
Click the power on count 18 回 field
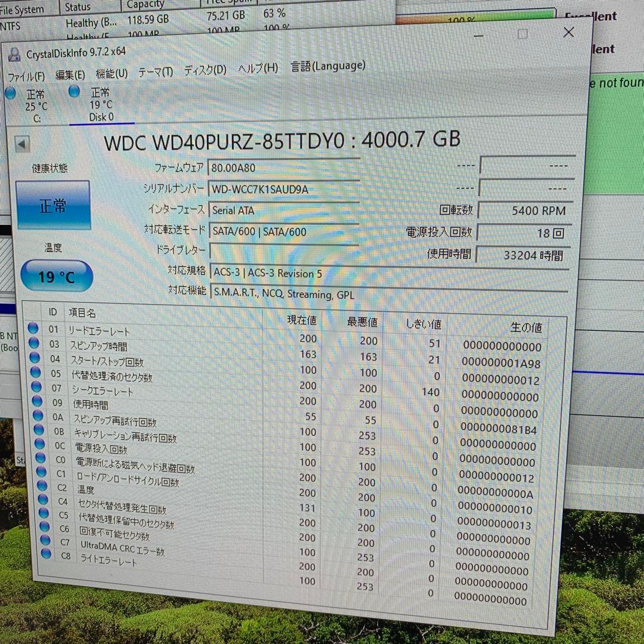[525, 233]
